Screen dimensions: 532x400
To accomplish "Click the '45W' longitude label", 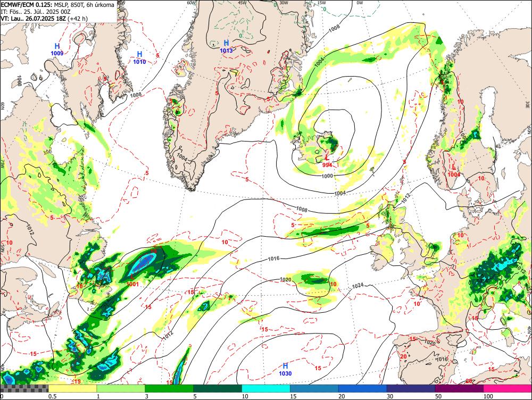I will tap(242, 2).
